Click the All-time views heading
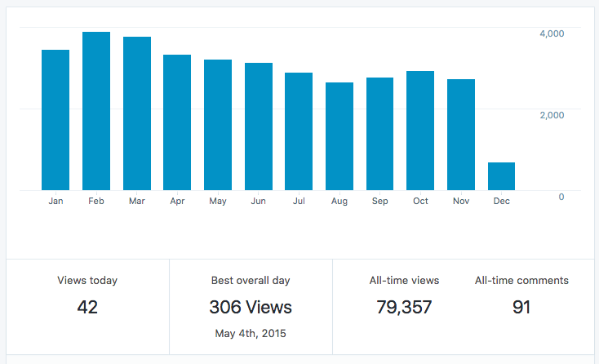Screen dimensions: 599x364 tap(404, 281)
